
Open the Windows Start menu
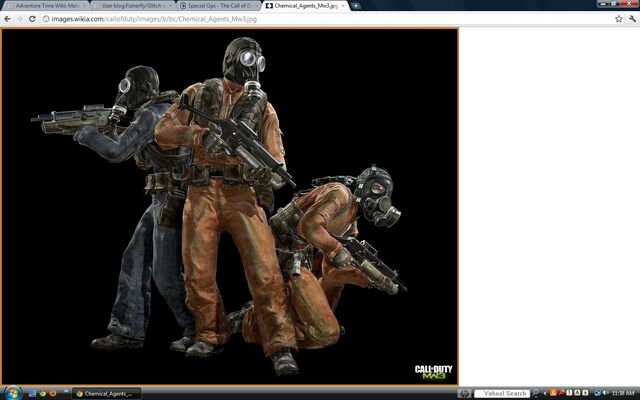click(13, 393)
